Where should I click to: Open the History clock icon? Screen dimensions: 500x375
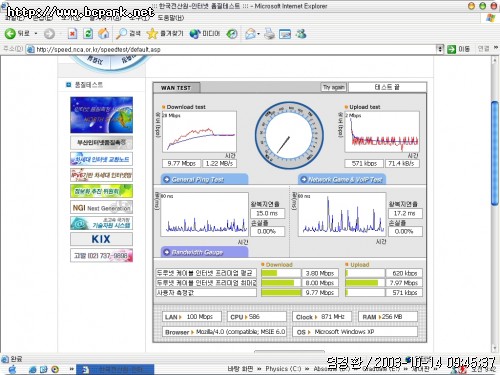[232, 33]
